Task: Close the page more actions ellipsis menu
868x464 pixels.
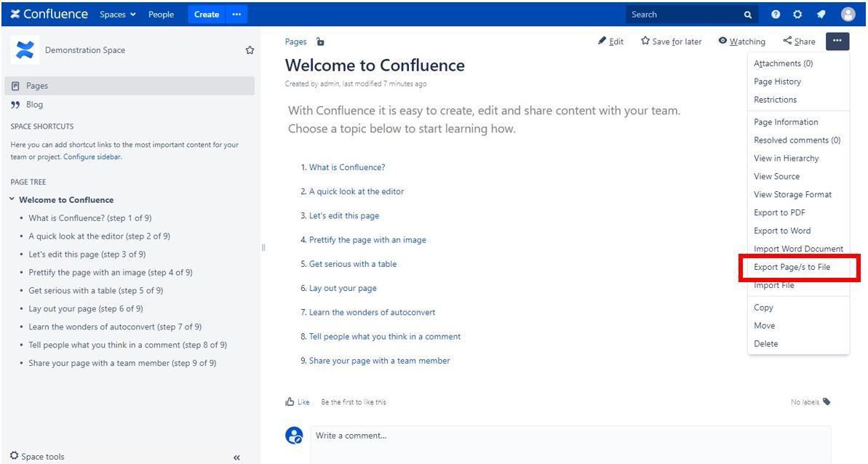Action: 837,41
